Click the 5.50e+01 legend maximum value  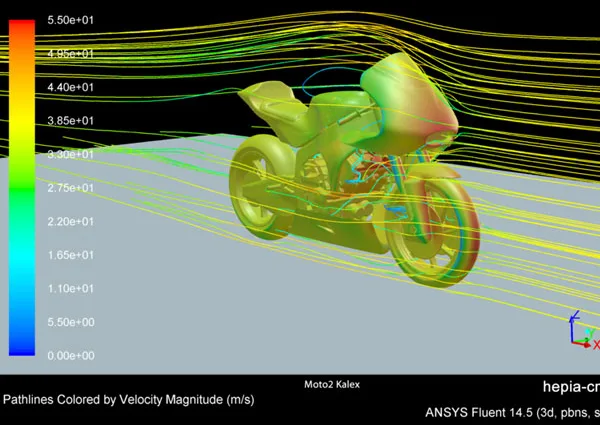(x=70, y=20)
